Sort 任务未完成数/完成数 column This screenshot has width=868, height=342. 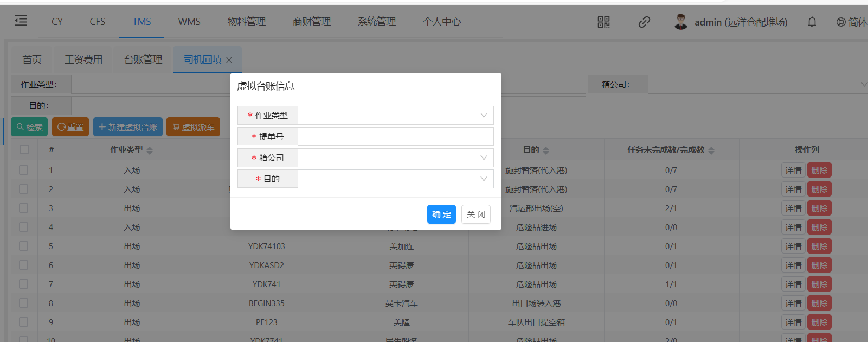coord(711,150)
